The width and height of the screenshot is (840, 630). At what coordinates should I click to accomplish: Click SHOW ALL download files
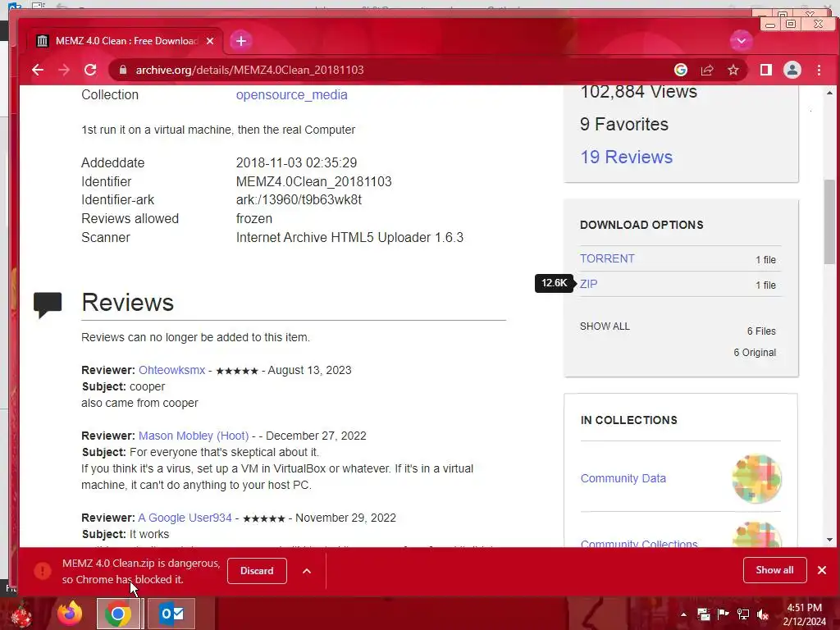pos(605,326)
